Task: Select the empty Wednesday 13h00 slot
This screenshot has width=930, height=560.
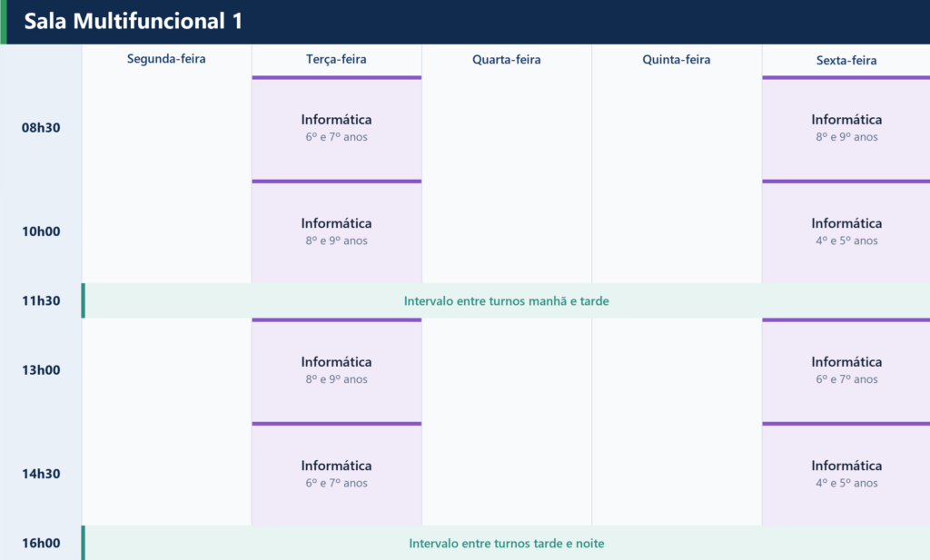Action: [507, 369]
